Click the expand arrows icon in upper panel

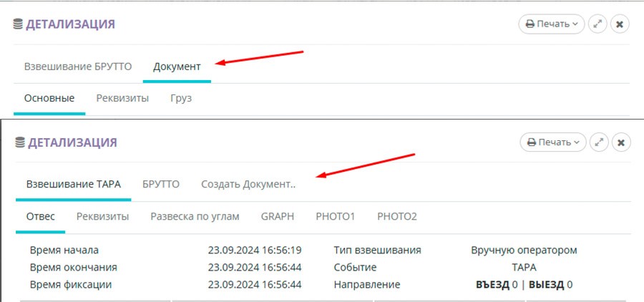pyautogui.click(x=597, y=24)
